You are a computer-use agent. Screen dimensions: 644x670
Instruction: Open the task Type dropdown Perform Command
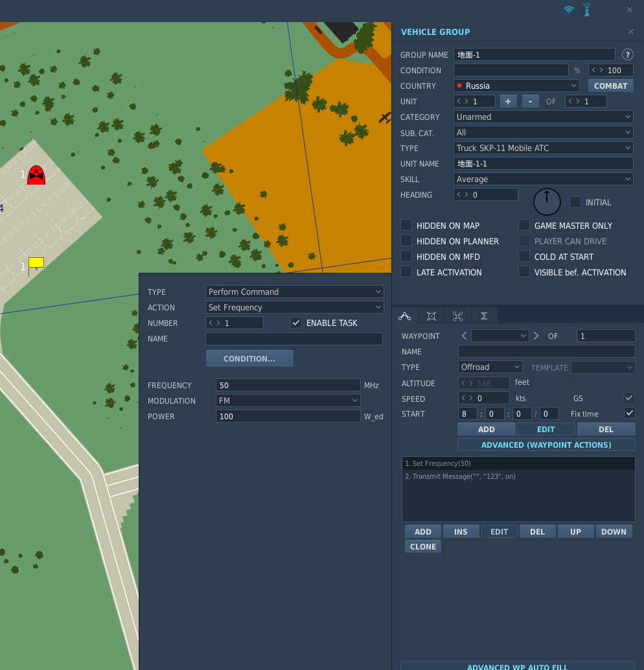(294, 292)
